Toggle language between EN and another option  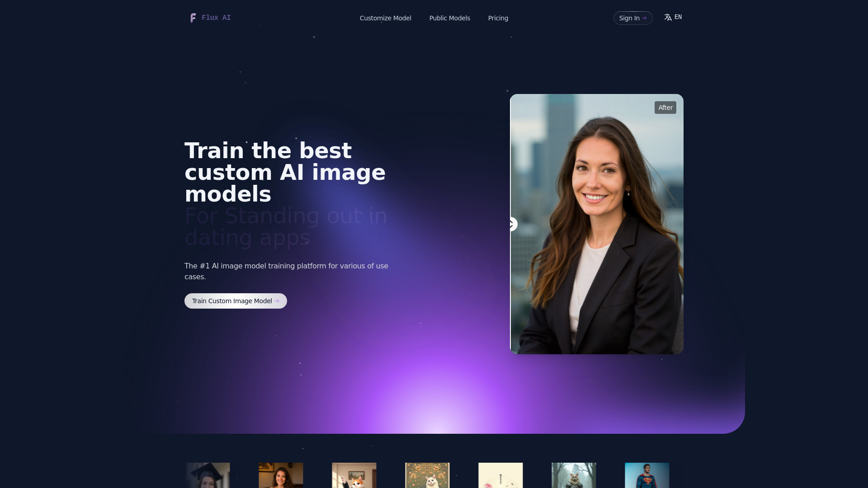click(672, 17)
